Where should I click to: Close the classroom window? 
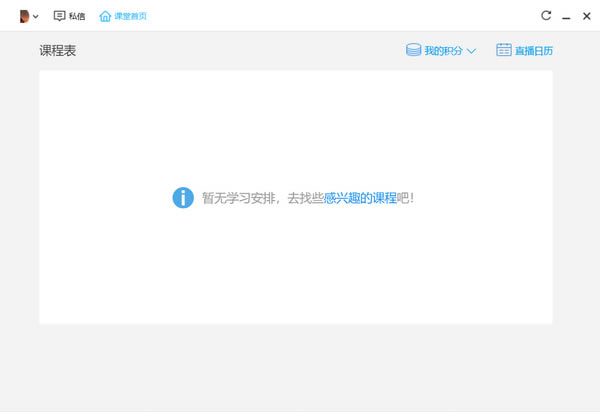click(x=587, y=16)
